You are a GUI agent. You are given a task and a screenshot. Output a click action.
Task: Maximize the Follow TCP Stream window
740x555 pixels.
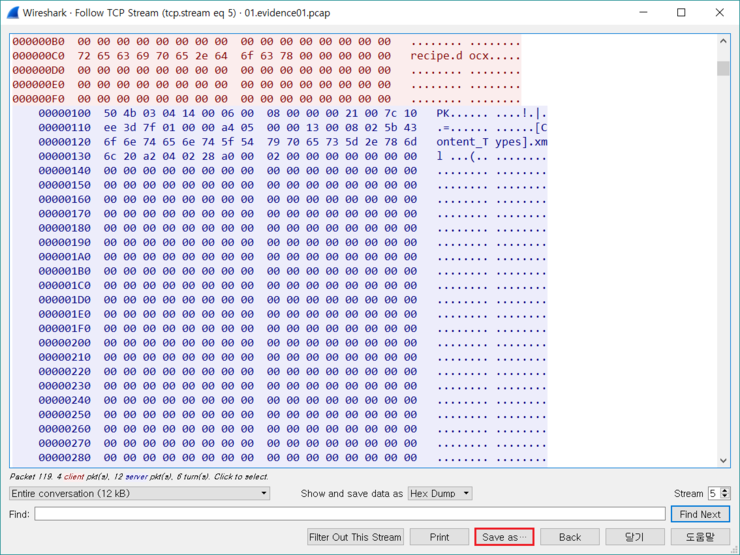pyautogui.click(x=681, y=12)
